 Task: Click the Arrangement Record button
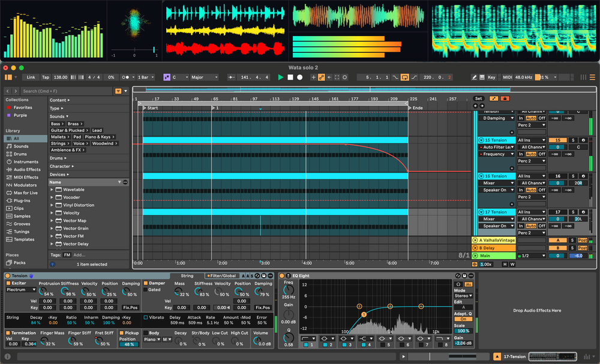(x=299, y=77)
